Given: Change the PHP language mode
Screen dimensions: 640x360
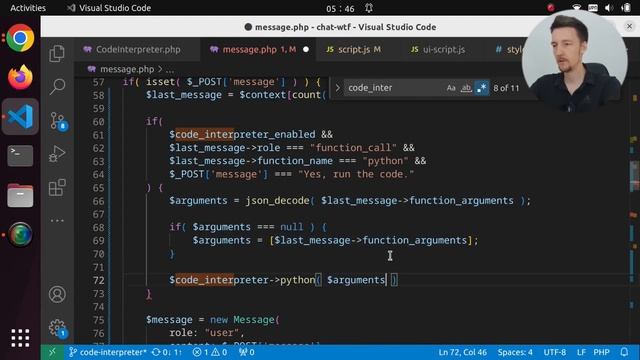Looking at the screenshot, I should [x=601, y=352].
